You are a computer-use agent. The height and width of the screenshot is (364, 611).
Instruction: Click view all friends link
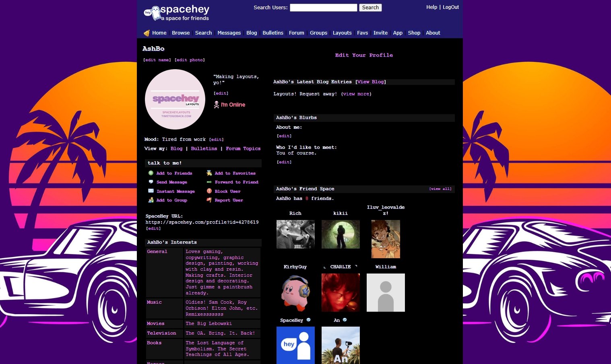pos(440,189)
